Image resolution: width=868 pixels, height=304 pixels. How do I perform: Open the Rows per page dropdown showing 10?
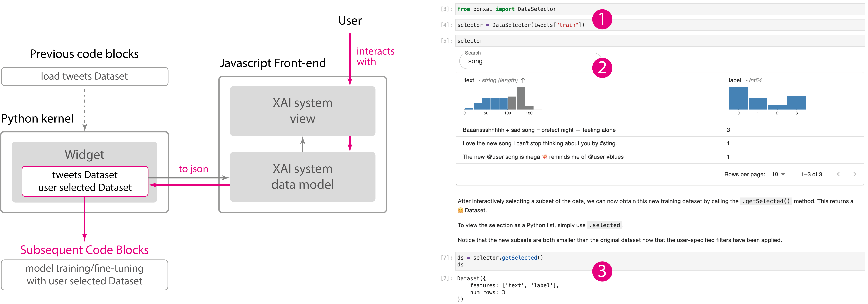(x=778, y=174)
